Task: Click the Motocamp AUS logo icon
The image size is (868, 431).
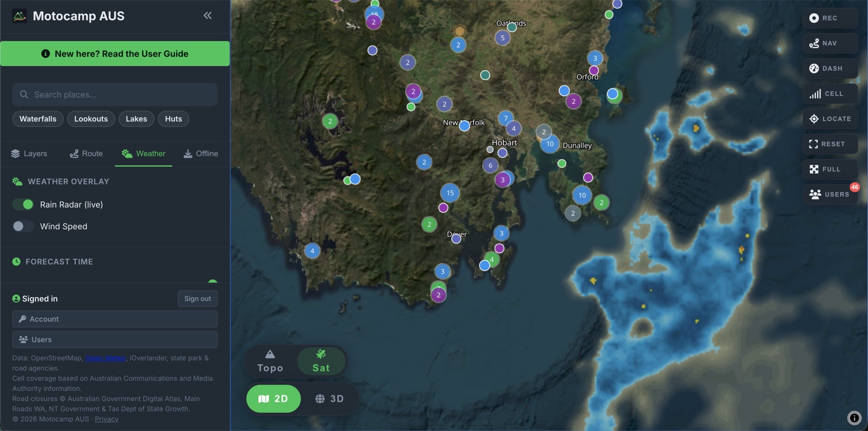Action: 19,16
